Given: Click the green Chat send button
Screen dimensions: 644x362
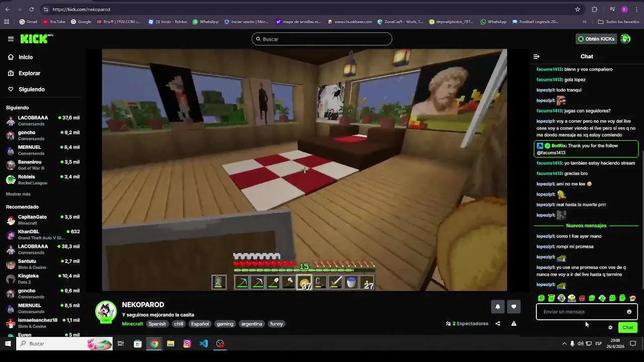Looking at the screenshot, I should [x=628, y=328].
